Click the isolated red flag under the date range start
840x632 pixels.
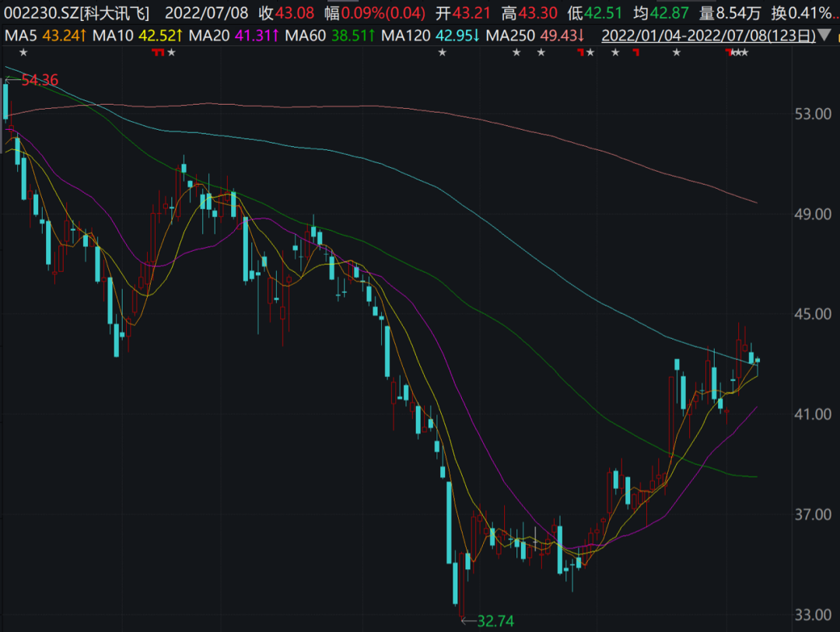tap(635, 52)
